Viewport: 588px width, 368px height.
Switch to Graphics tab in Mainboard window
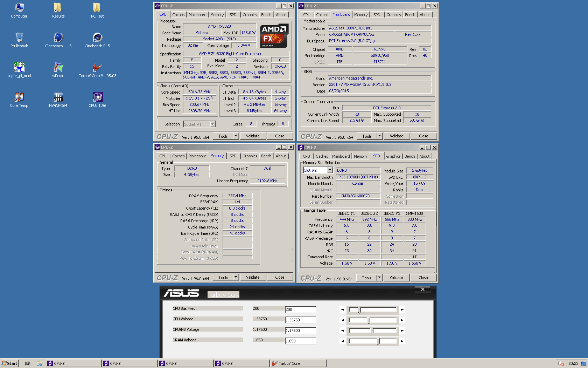[394, 15]
